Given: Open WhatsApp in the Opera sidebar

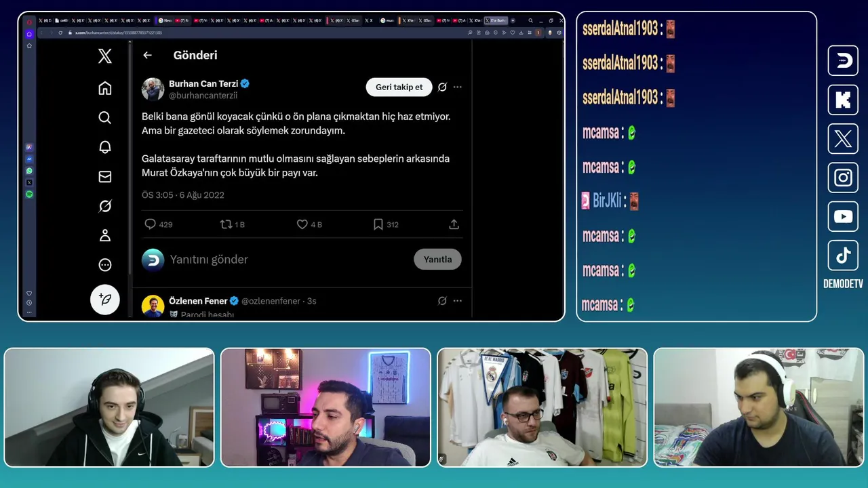Looking at the screenshot, I should coord(29,171).
